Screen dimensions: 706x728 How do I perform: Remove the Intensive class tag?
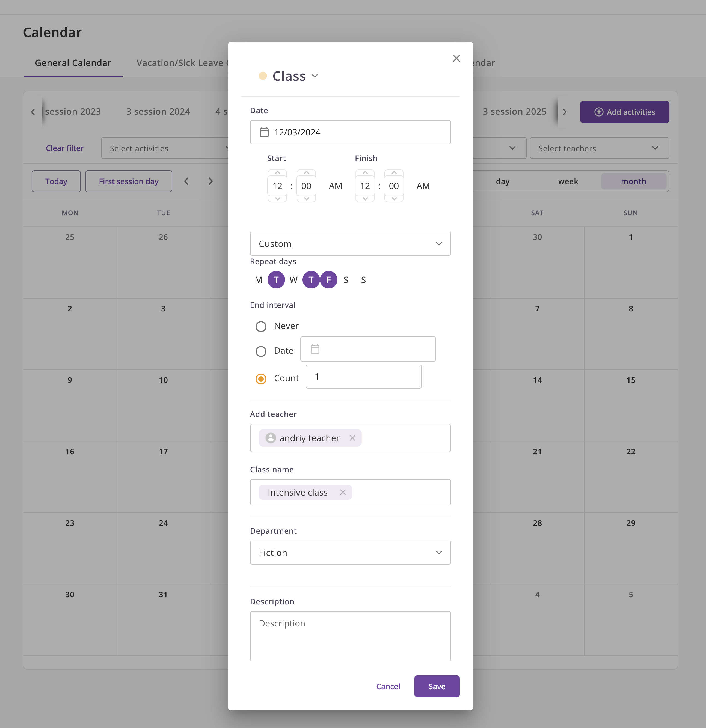pyautogui.click(x=343, y=492)
